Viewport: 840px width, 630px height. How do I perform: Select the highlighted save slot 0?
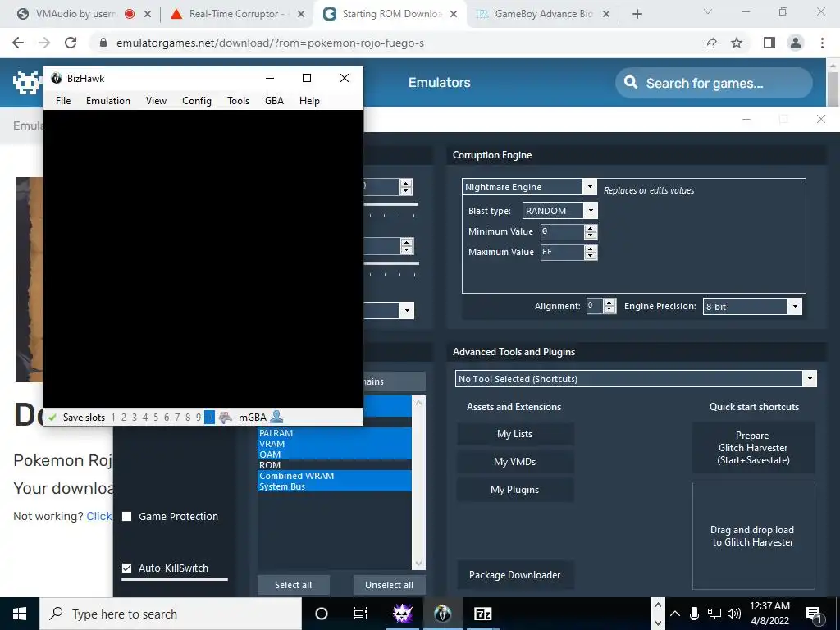click(x=209, y=418)
